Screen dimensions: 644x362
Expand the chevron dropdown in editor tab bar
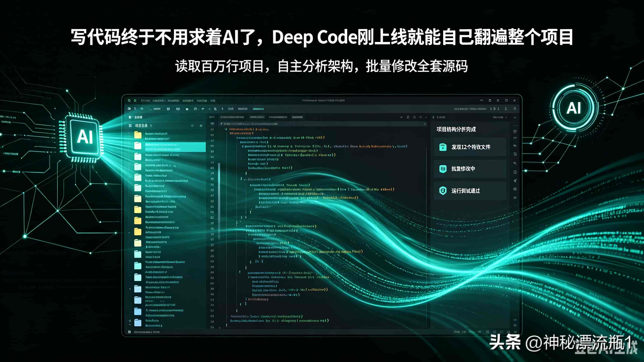pos(401,117)
